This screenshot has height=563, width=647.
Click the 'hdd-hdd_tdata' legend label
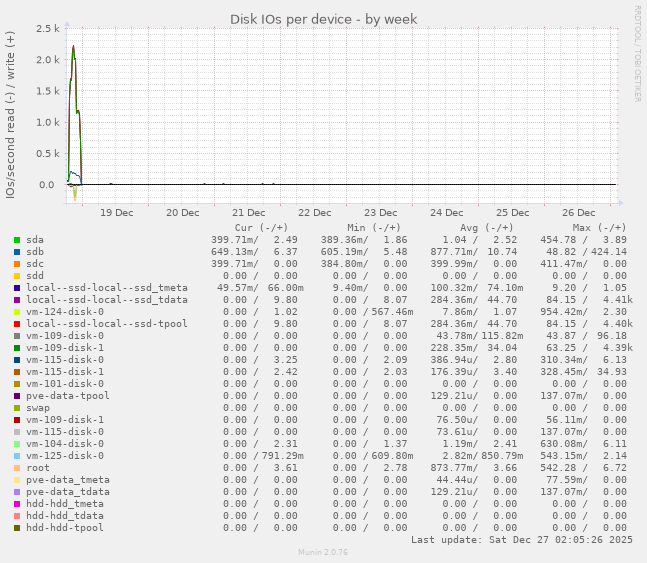tap(65, 516)
